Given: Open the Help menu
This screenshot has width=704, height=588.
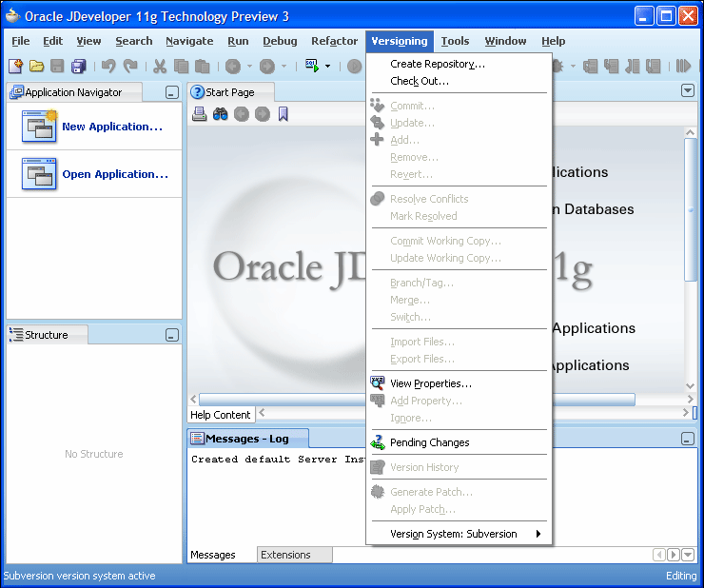Looking at the screenshot, I should (553, 41).
